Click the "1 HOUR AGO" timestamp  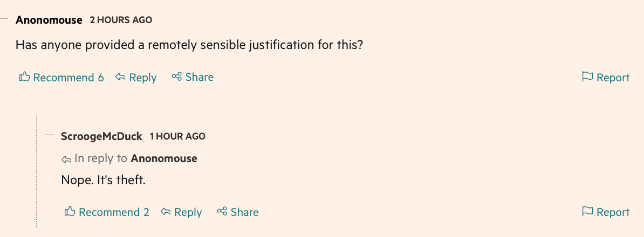[177, 136]
